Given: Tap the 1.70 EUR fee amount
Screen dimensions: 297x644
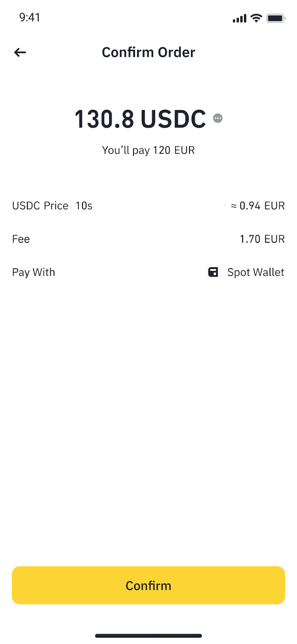Looking at the screenshot, I should [x=262, y=239].
